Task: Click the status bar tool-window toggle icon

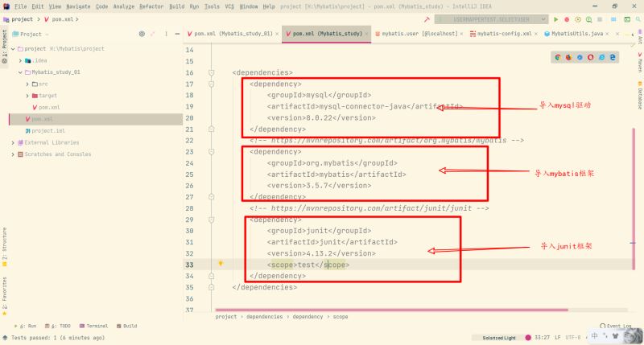Action: pyautogui.click(x=5, y=338)
